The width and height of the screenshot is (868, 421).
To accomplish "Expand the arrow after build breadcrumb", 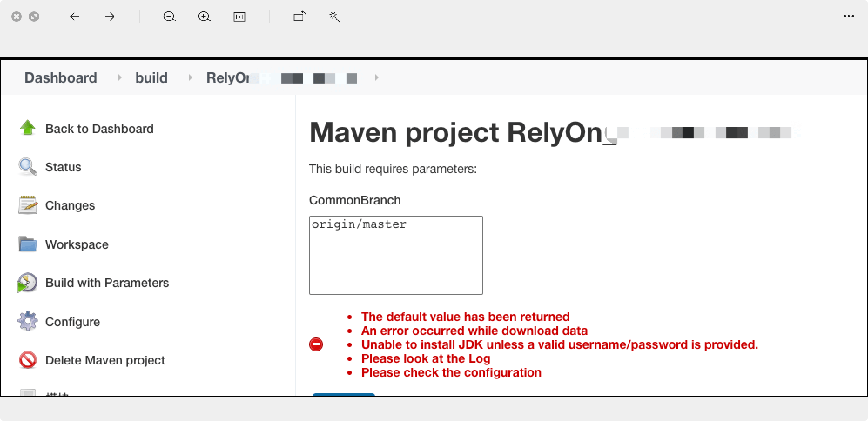I will (x=190, y=77).
